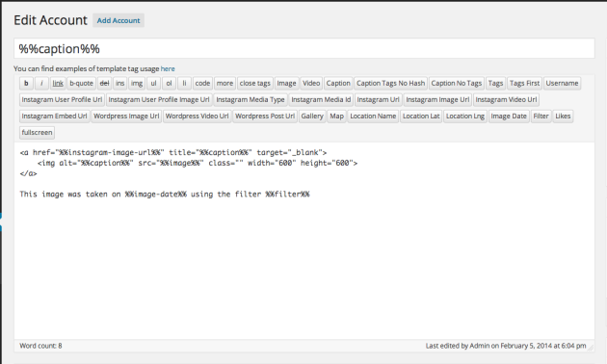This screenshot has width=607, height=364.
Task: Click the Instagram Url button
Action: pos(379,100)
